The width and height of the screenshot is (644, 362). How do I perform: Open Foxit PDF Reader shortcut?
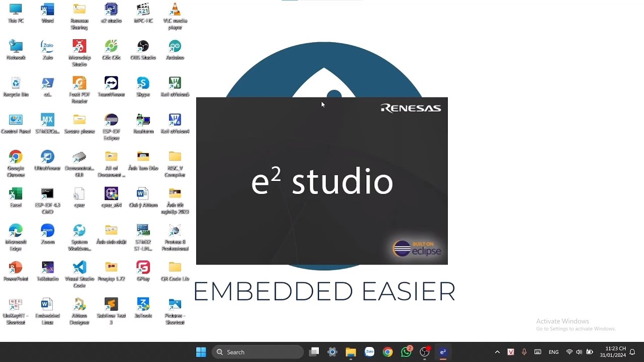(x=79, y=89)
